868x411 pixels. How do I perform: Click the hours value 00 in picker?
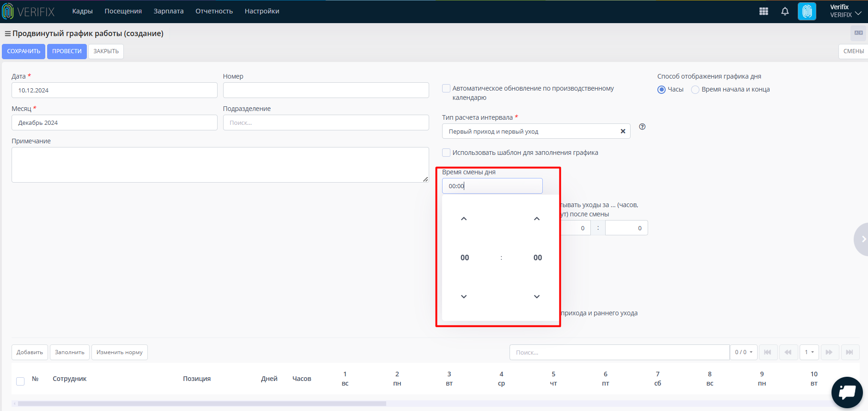click(465, 258)
